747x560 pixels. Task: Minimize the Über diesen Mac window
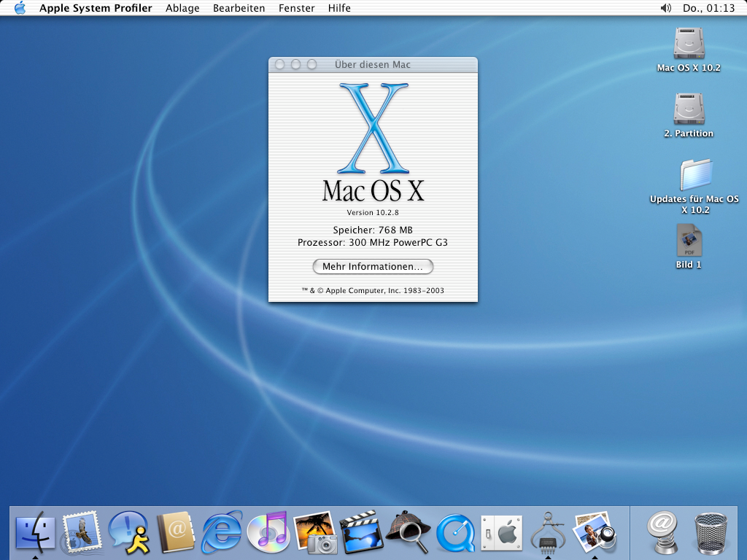pyautogui.click(x=296, y=64)
